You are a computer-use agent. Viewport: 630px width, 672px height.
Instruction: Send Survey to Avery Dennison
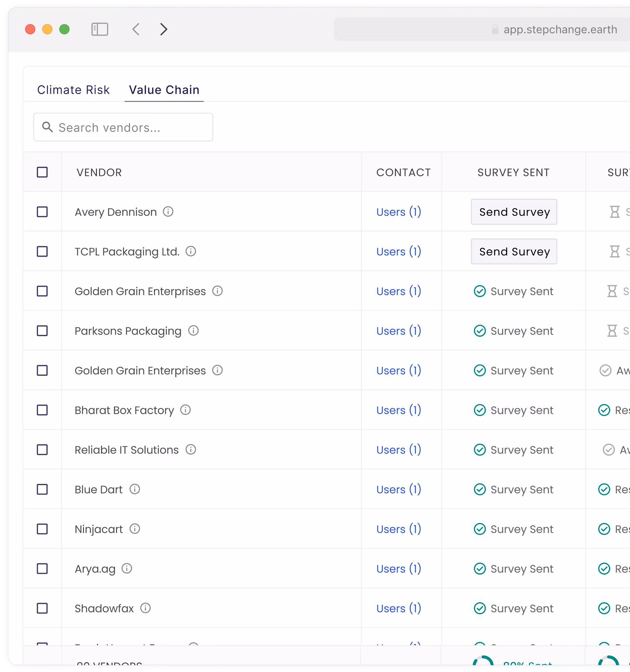514,212
